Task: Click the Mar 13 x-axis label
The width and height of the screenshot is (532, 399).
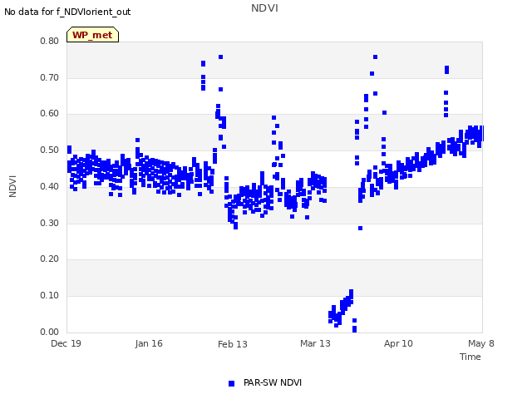Action: (315, 343)
